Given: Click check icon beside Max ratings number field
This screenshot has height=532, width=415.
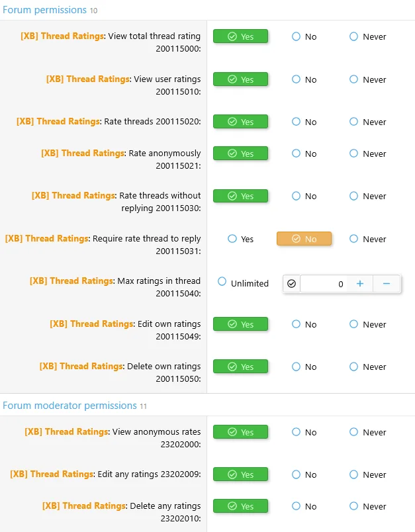Looking at the screenshot, I should coord(291,284).
